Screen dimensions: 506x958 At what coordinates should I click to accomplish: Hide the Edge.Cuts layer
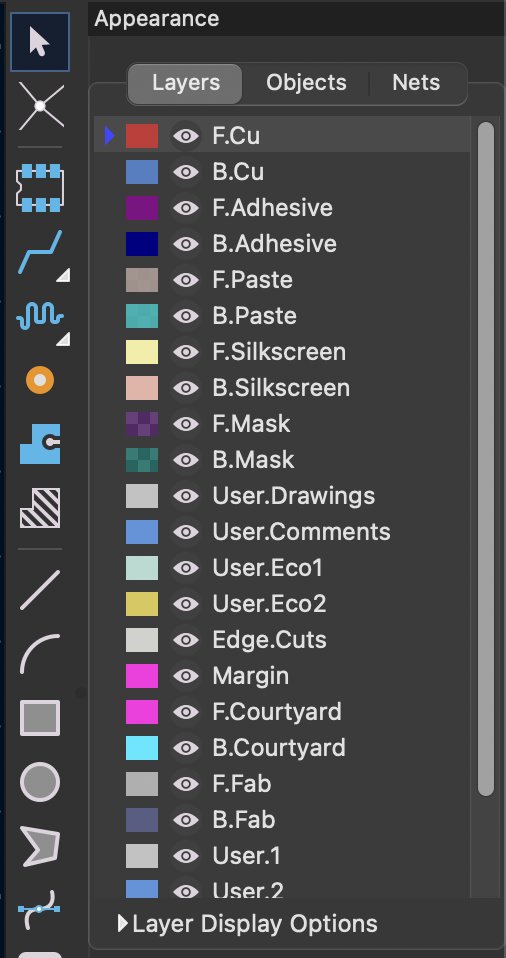click(186, 640)
